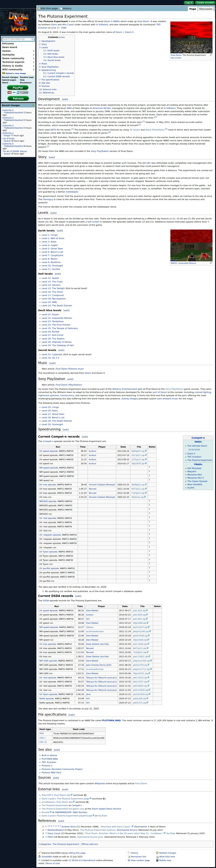The image size is (216, 868).
Task: Open Plutonia 2 in See also
Action: click(47, 766)
